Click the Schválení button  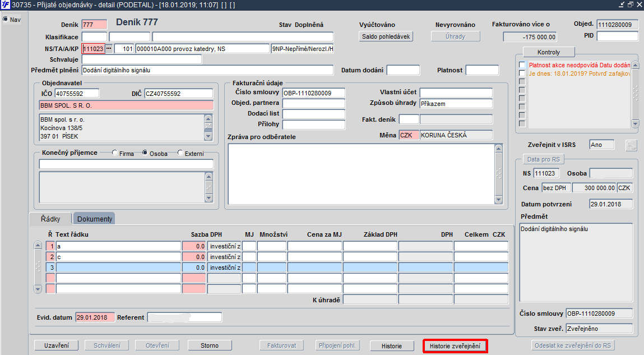pos(107,345)
